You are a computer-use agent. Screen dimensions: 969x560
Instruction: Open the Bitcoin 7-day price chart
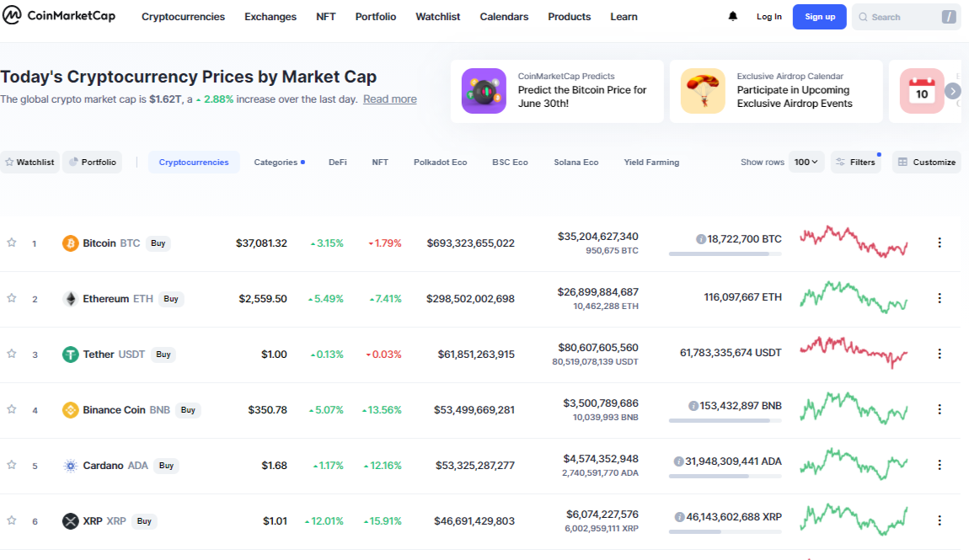tap(854, 242)
